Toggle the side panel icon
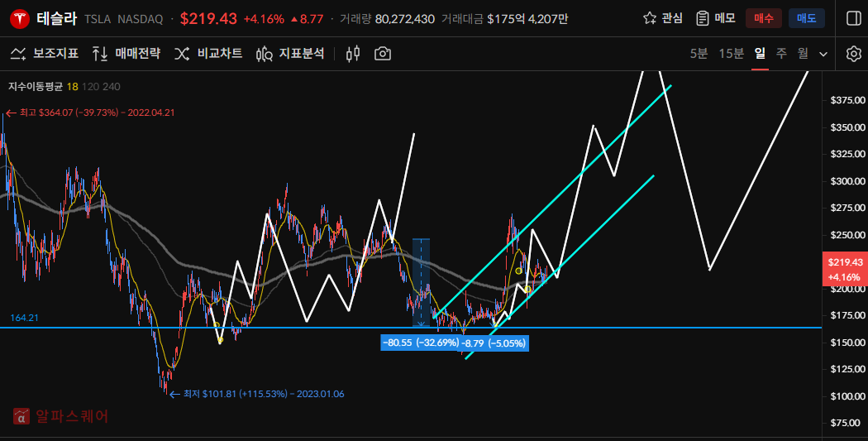The image size is (868, 441). tap(854, 18)
